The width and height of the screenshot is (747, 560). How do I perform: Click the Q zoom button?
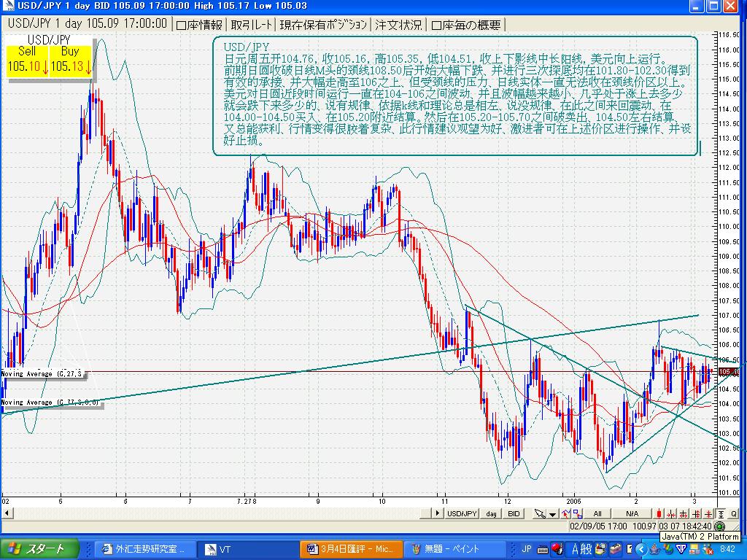[734, 513]
